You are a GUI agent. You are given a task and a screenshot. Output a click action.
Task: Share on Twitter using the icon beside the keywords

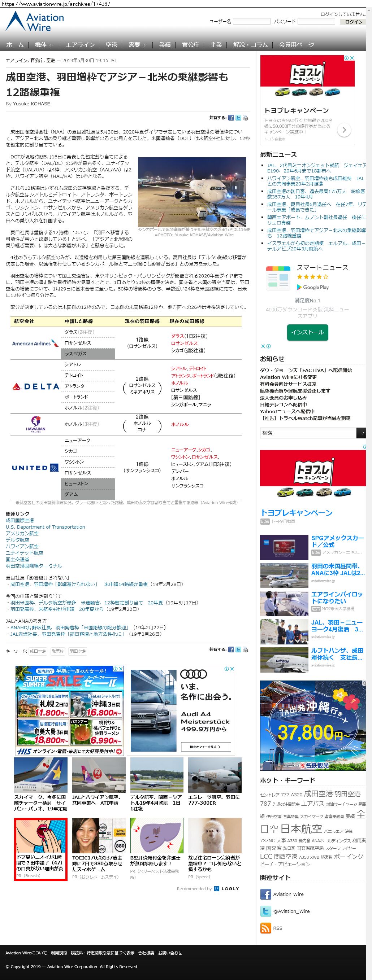click(238, 650)
